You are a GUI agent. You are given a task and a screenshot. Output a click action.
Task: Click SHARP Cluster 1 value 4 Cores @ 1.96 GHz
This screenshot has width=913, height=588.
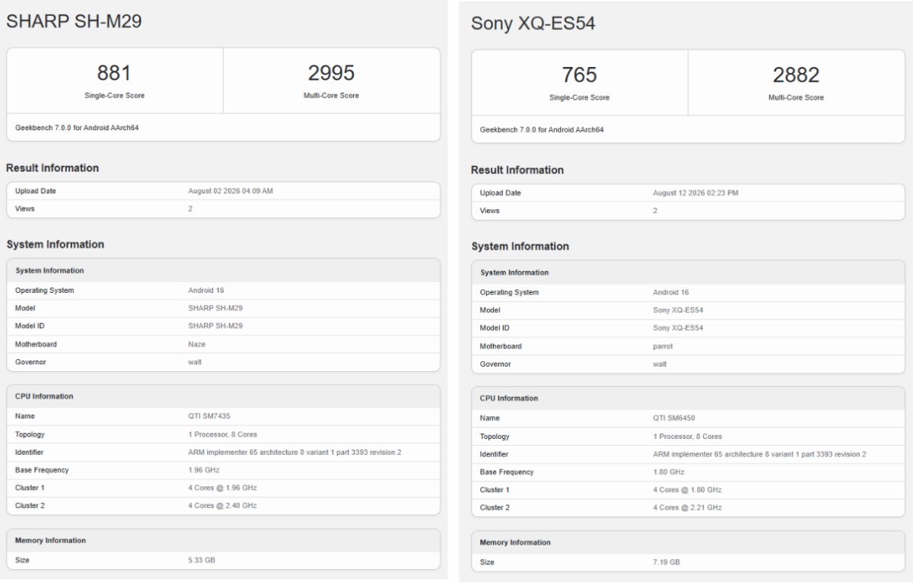(x=222, y=488)
